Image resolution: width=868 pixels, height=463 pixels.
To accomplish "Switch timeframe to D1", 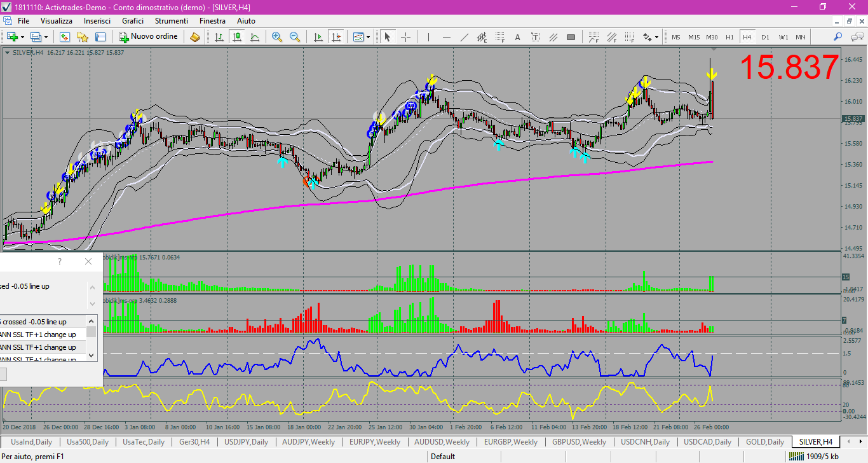I will (x=765, y=37).
